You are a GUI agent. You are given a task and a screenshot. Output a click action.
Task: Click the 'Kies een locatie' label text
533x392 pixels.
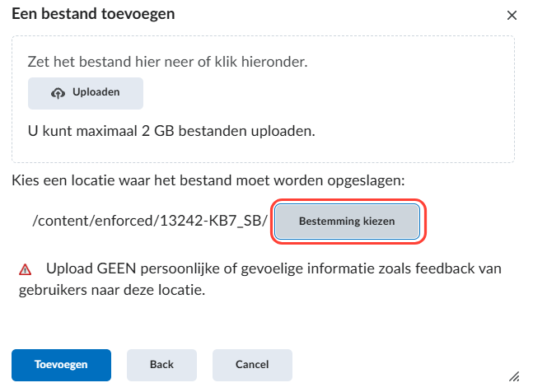208,180
